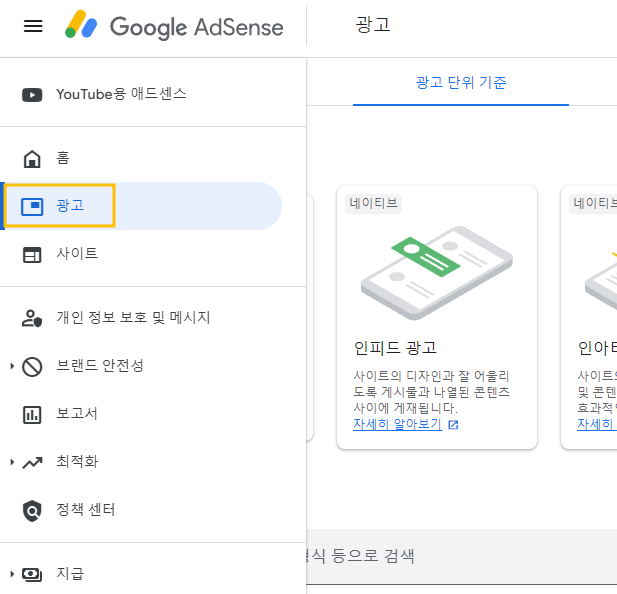Select the 인피드 광고 card illustration
This screenshot has height=594, width=617.
coord(437,273)
